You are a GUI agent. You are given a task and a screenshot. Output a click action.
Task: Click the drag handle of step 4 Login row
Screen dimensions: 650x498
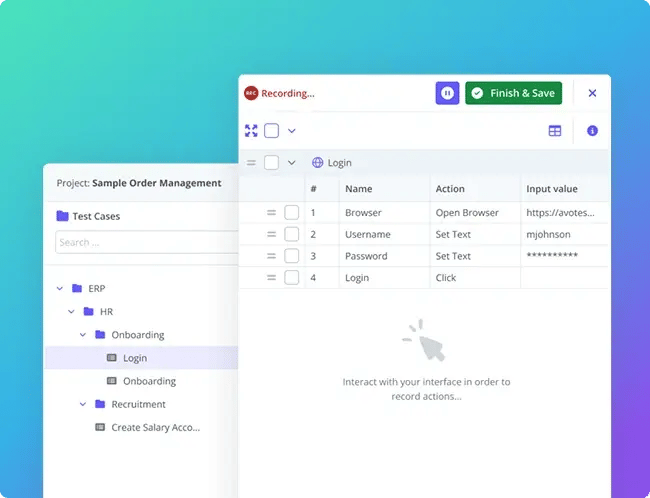pos(272,278)
